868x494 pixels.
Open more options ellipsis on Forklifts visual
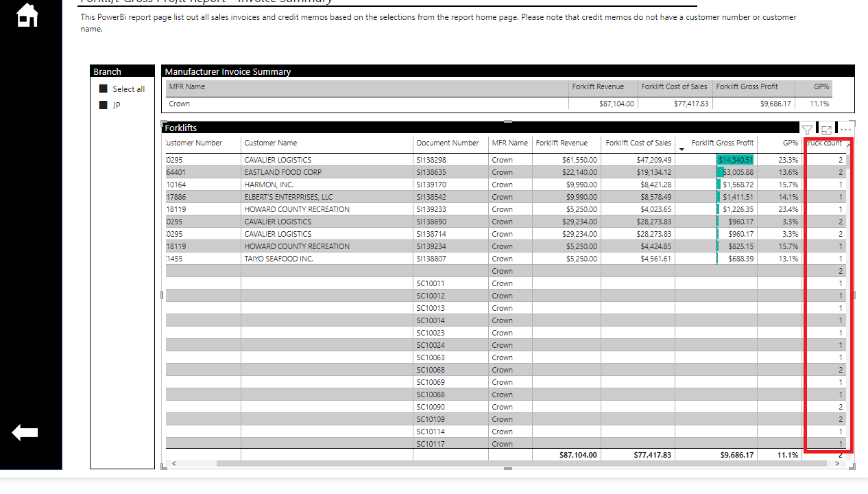(845, 130)
